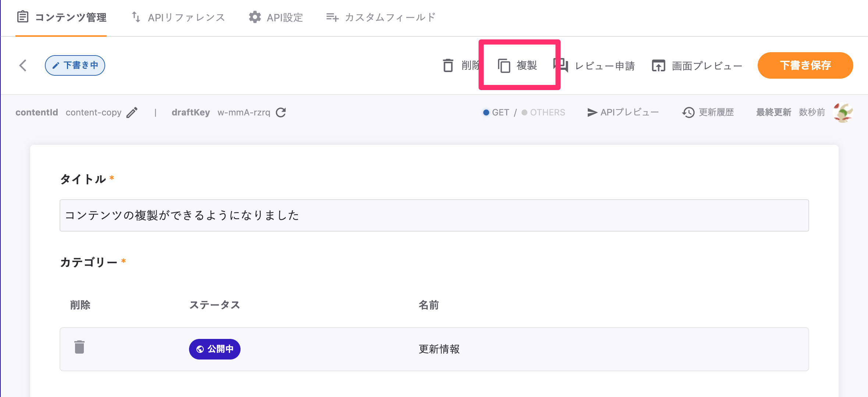Select the コンテンツ管理 tab
Screen dimensions: 868x397
pos(61,17)
